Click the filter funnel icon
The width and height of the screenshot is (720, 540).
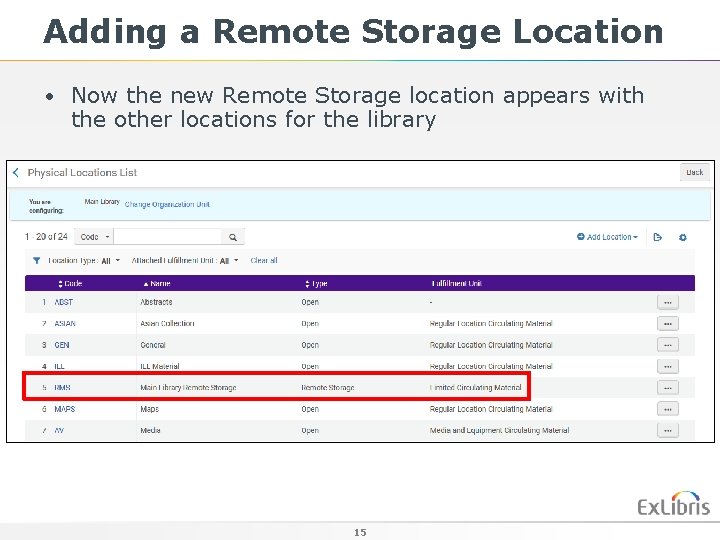coord(36,261)
